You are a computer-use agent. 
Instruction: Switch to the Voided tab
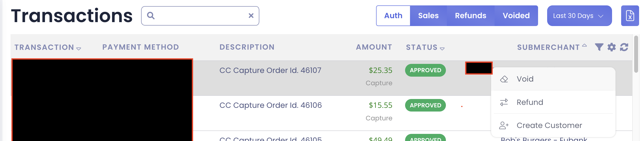click(x=516, y=16)
